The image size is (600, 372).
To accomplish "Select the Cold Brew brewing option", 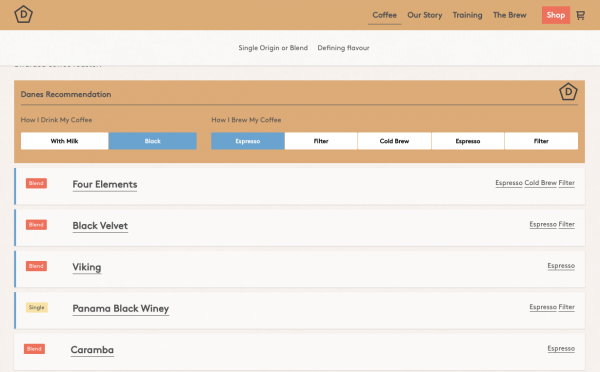I will (x=394, y=141).
